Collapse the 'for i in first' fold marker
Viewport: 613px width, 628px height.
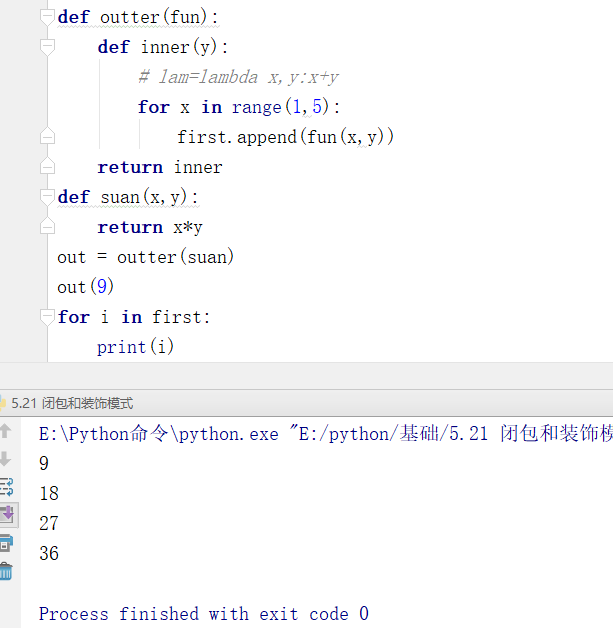(x=47, y=317)
